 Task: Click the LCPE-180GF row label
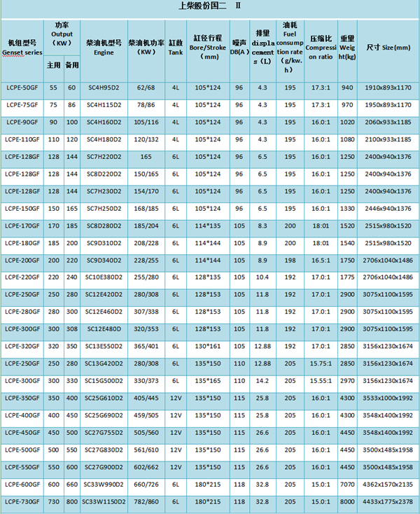22,242
